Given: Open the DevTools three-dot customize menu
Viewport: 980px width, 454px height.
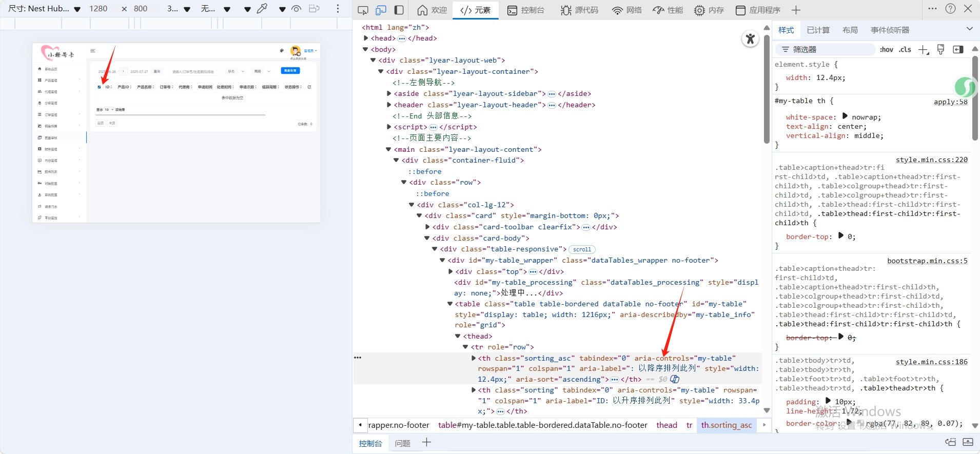Looking at the screenshot, I should pos(932,9).
